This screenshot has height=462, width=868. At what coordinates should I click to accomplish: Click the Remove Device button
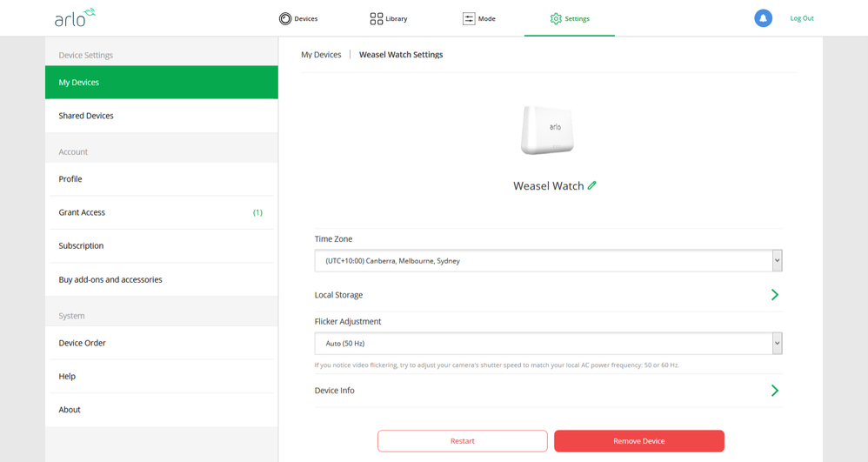pos(638,441)
